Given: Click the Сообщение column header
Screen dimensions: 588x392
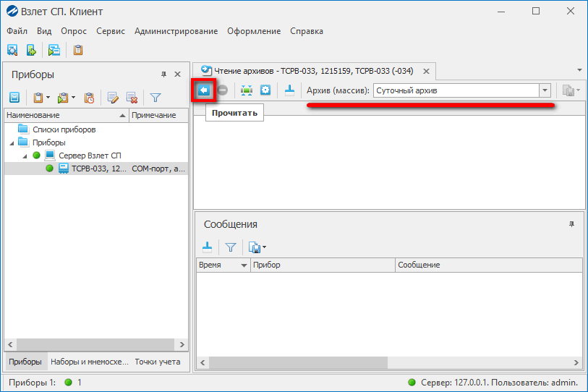Looking at the screenshot, I should (489, 265).
